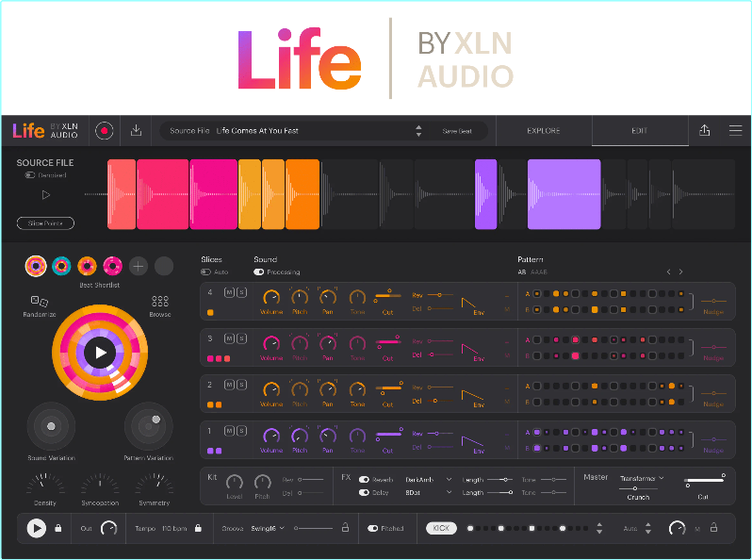Mute track 4 with M button
This screenshot has width=752, height=560.
click(x=229, y=292)
